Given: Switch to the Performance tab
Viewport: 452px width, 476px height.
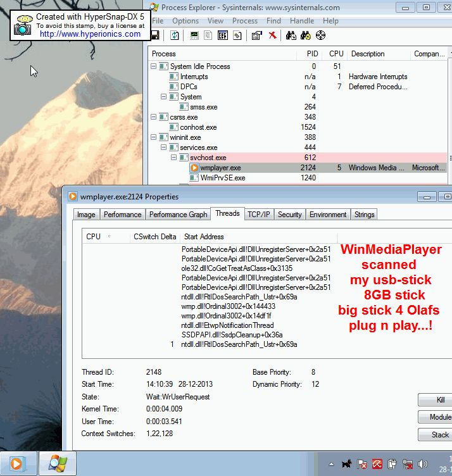Looking at the screenshot, I should 123,215.
